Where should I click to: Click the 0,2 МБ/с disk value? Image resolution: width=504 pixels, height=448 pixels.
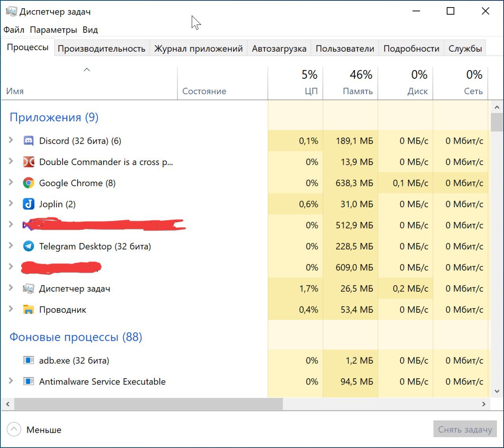[410, 289]
